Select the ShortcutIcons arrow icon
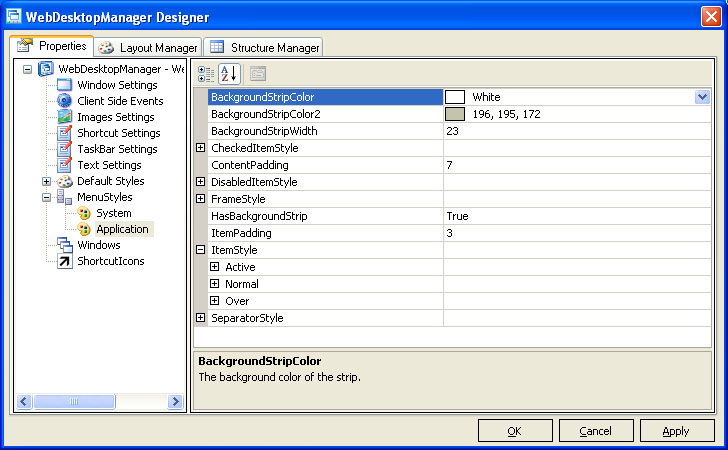This screenshot has width=728, height=450. (65, 261)
